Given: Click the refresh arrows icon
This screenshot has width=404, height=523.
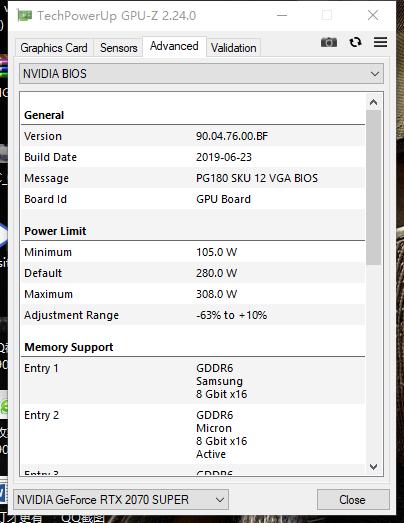Looking at the screenshot, I should coord(355,42).
